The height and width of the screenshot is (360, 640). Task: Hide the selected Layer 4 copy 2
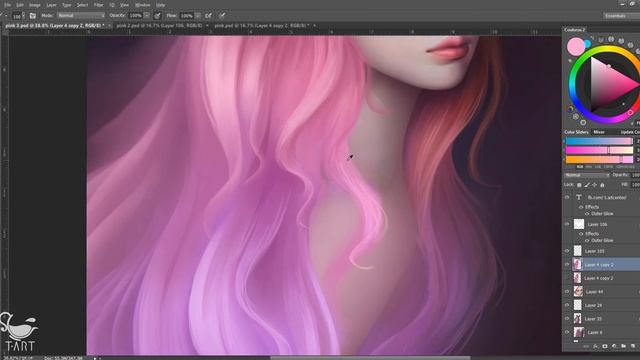point(567,264)
